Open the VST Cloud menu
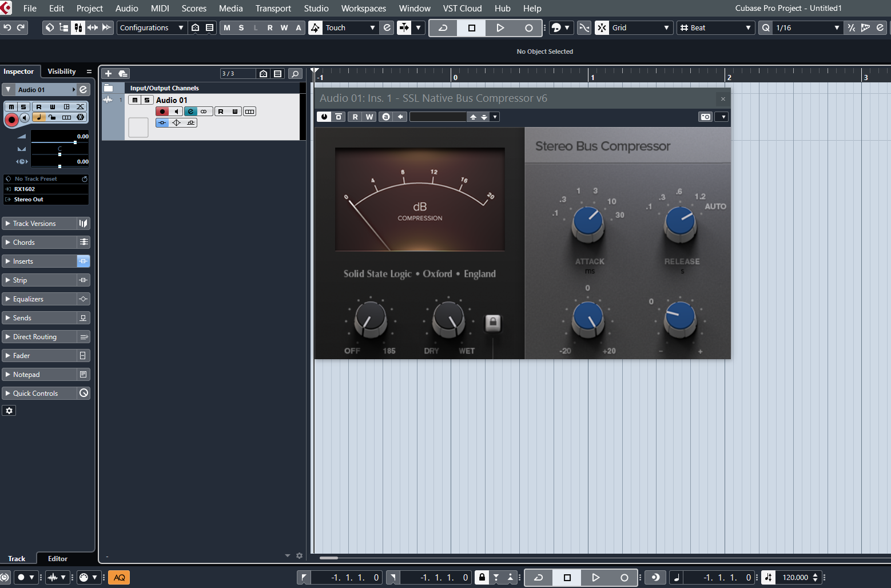891x588 pixels. (462, 8)
